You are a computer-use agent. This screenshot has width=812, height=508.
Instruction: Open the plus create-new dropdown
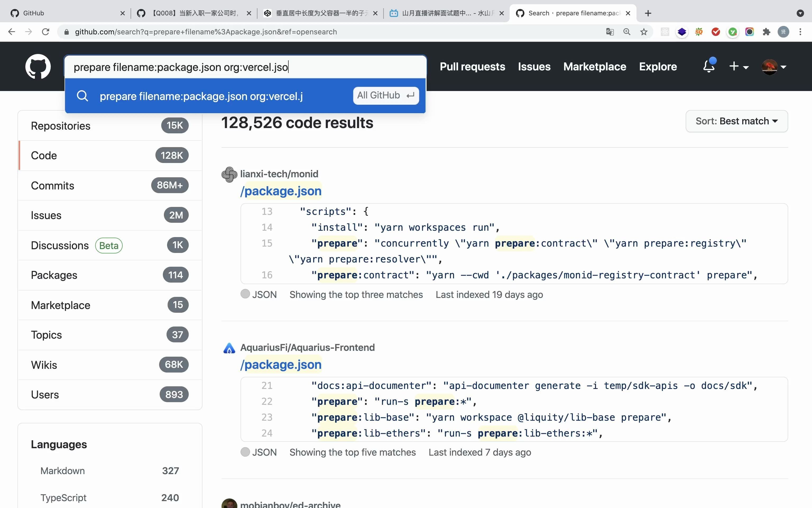[739, 66]
